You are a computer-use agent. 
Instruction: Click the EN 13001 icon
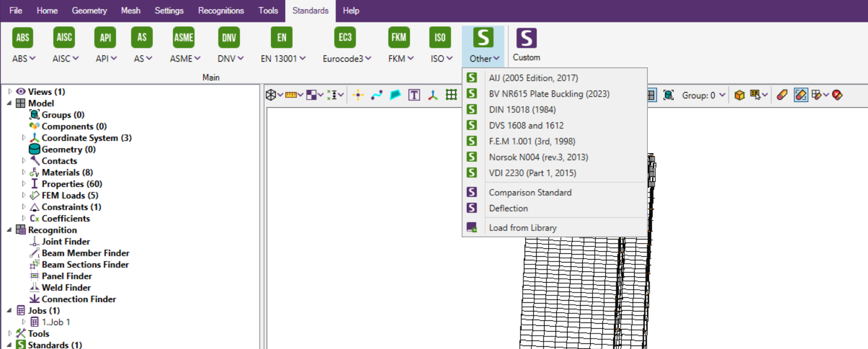(x=282, y=37)
